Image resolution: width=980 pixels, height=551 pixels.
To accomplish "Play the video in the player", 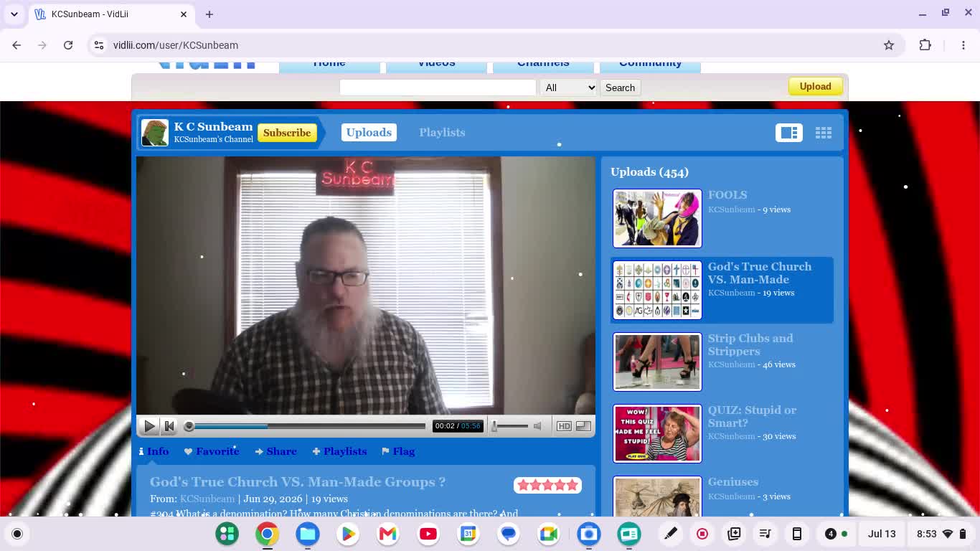I will (x=149, y=426).
